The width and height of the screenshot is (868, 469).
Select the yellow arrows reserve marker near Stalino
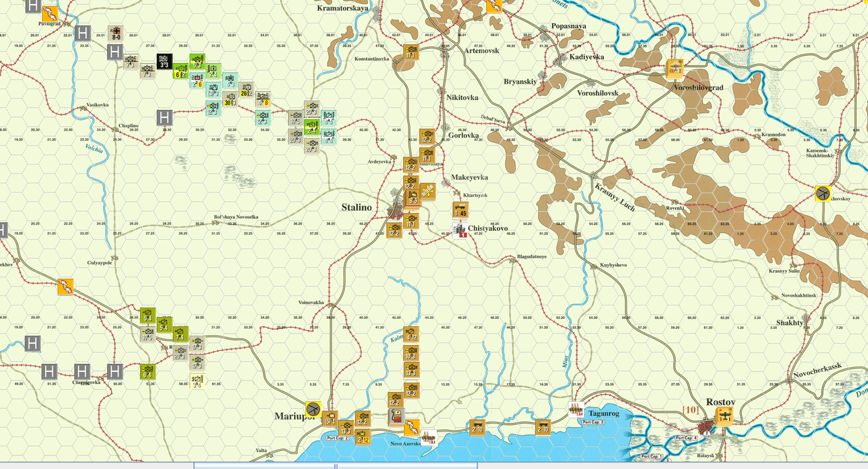coord(429,191)
